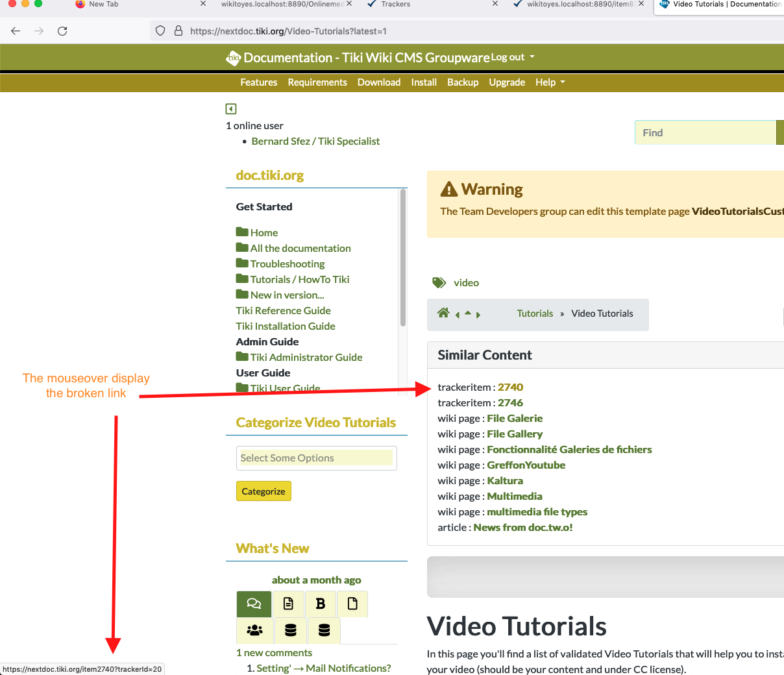This screenshot has width=784, height=675.
Task: Select the comments tab icon in What's New
Action: pos(254,604)
